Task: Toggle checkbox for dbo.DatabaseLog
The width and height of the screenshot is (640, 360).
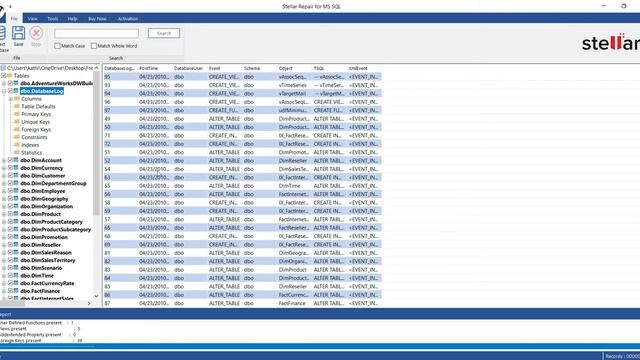Action: coord(11,91)
